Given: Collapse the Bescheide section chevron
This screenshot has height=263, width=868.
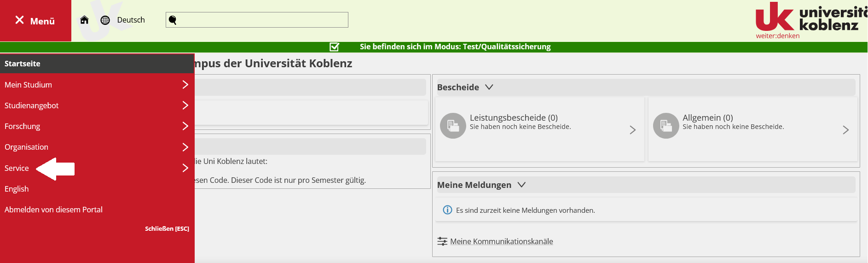Looking at the screenshot, I should pyautogui.click(x=489, y=87).
